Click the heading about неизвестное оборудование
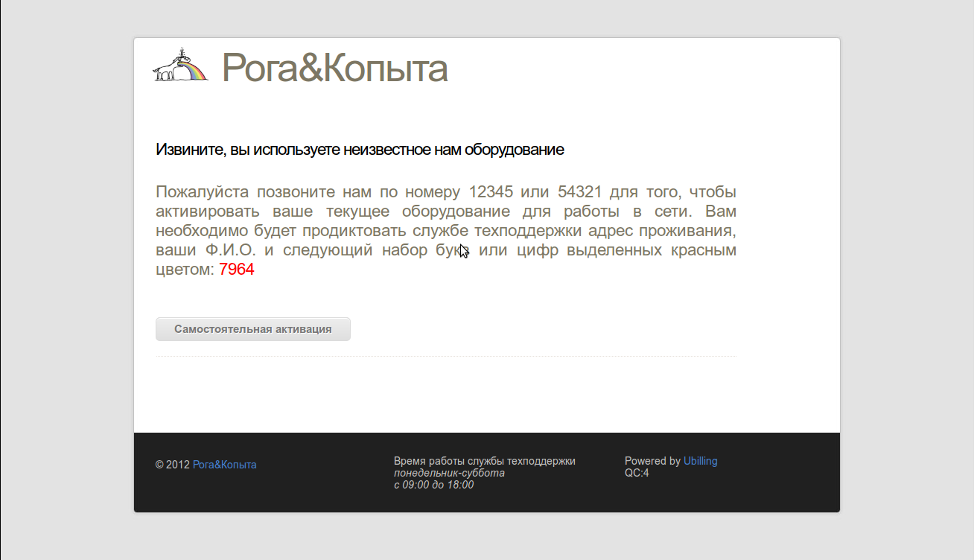The image size is (974, 560). (360, 150)
